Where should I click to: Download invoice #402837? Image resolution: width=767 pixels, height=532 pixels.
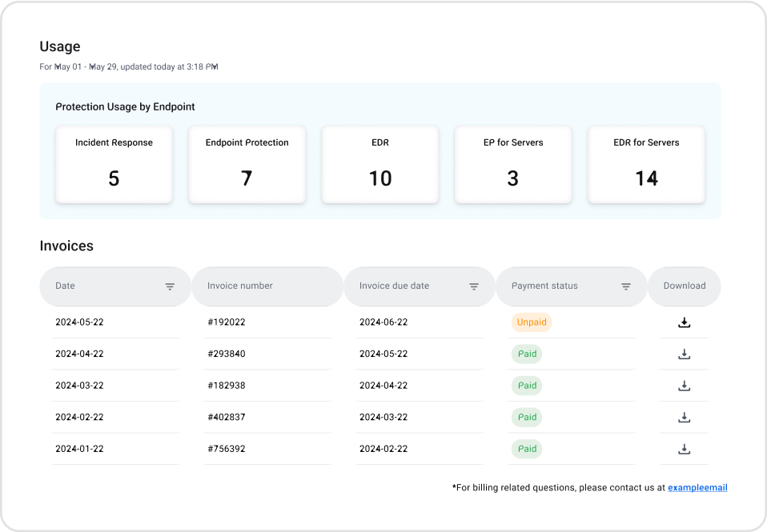(684, 417)
